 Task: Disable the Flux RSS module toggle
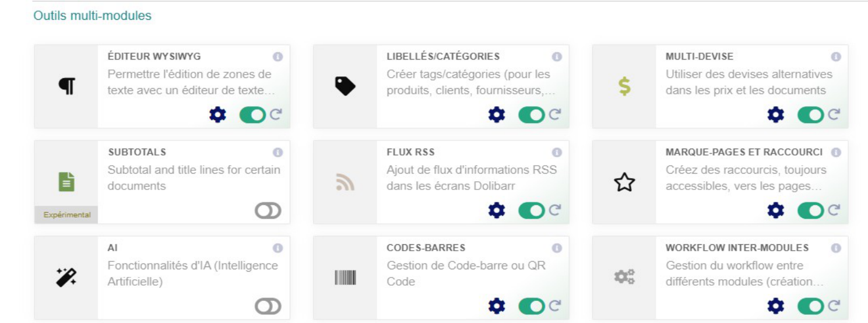click(x=532, y=210)
